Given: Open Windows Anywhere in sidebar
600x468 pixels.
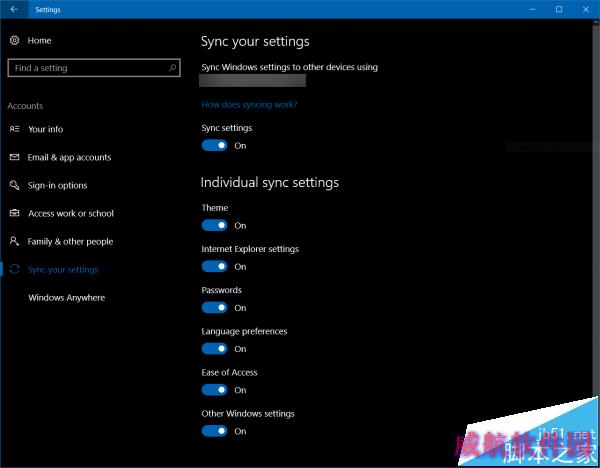Looking at the screenshot, I should pos(66,297).
